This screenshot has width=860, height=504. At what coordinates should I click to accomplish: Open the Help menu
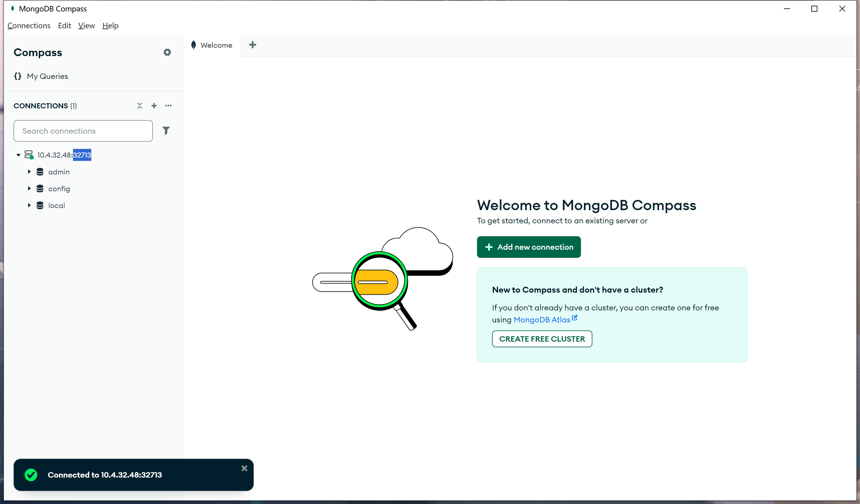(x=110, y=26)
